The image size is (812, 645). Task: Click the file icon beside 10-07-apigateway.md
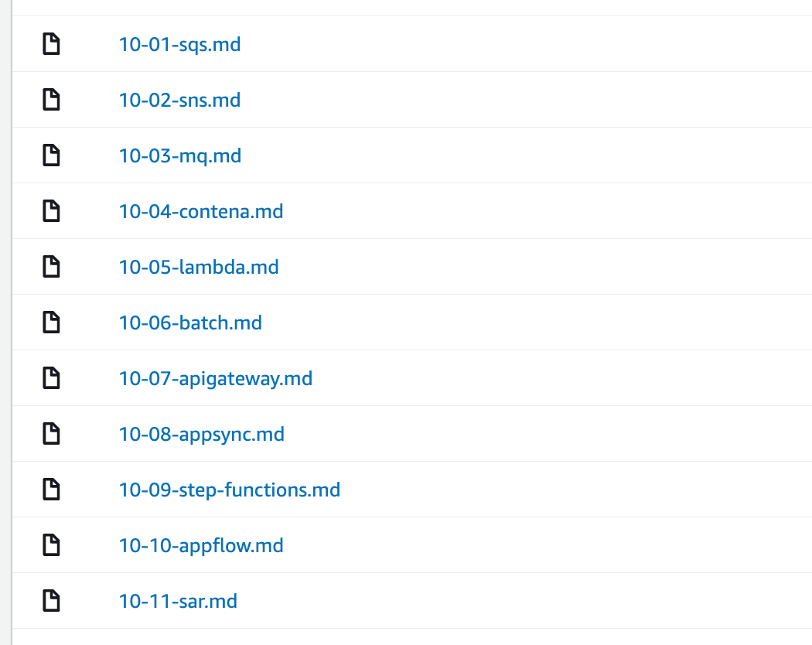point(51,377)
